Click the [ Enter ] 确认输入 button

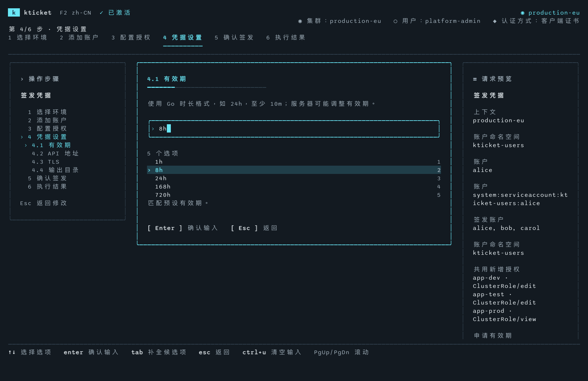[183, 228]
